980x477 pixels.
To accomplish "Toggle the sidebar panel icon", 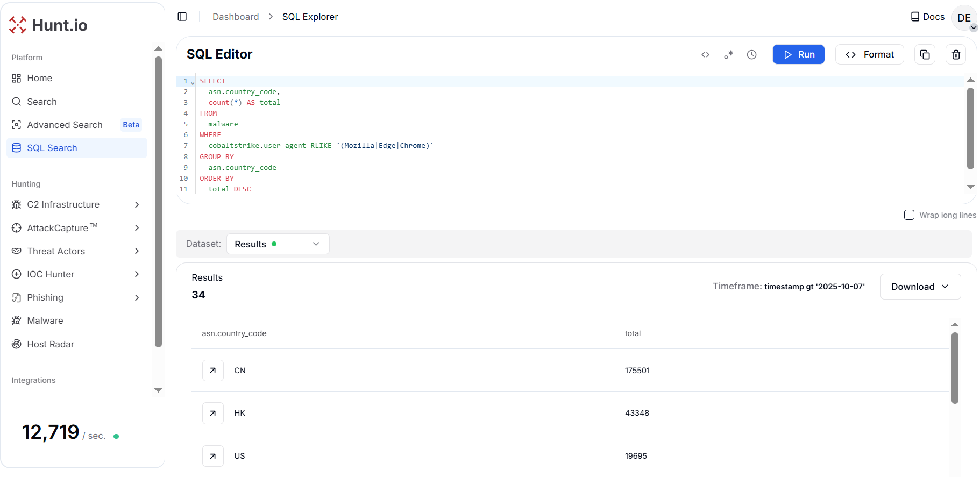I will click(182, 17).
